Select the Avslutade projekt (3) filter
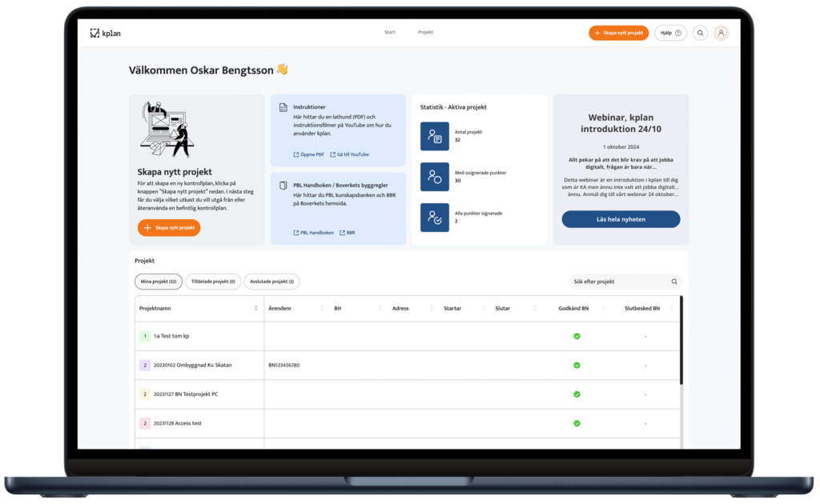Screen dimensions: 820x504 [271, 282]
